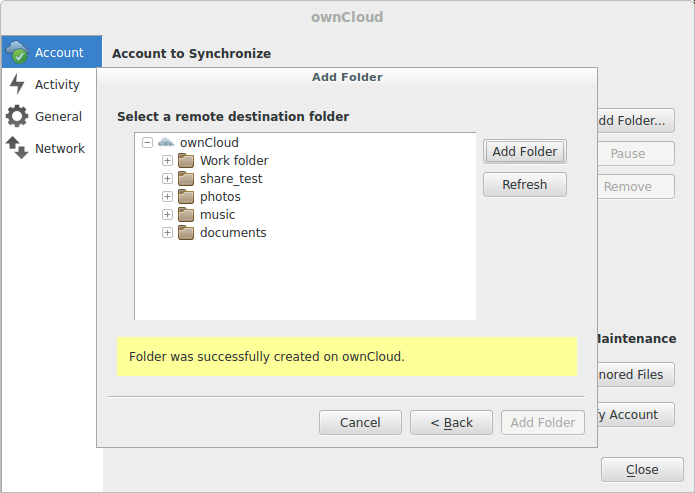The image size is (695, 493).
Task: Click the General gear icon
Action: point(17,116)
